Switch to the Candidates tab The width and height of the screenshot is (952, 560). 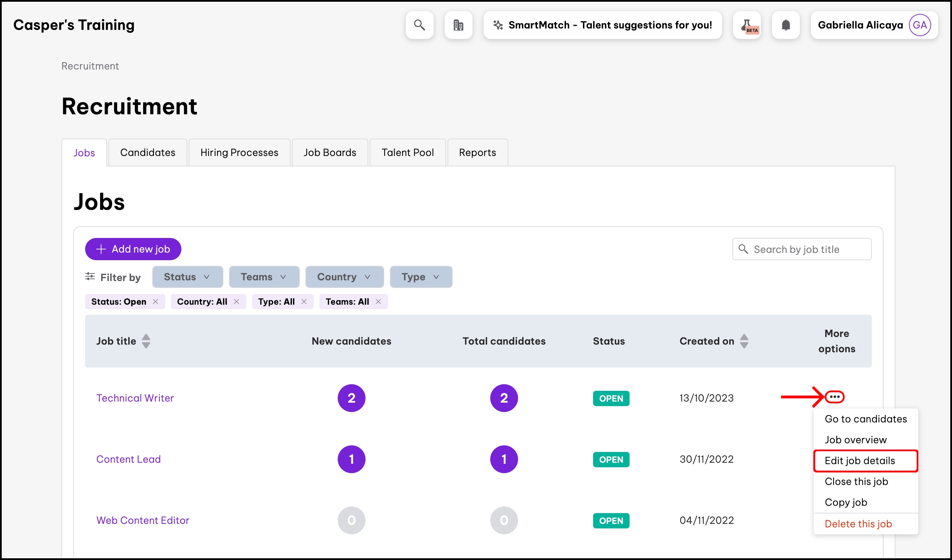click(148, 153)
